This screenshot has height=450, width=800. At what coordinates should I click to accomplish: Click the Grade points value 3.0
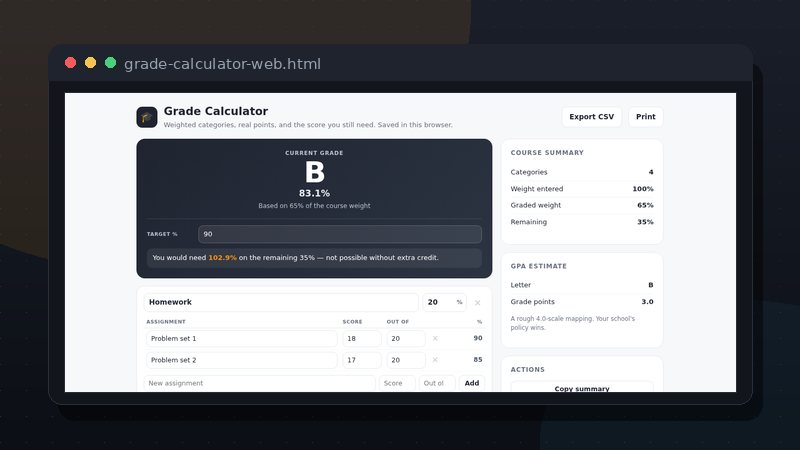(x=647, y=302)
